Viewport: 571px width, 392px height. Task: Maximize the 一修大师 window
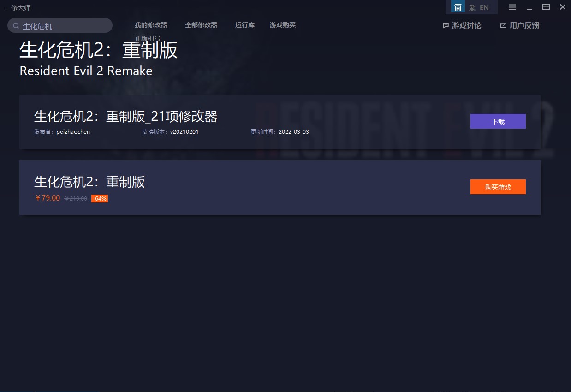(546, 7)
